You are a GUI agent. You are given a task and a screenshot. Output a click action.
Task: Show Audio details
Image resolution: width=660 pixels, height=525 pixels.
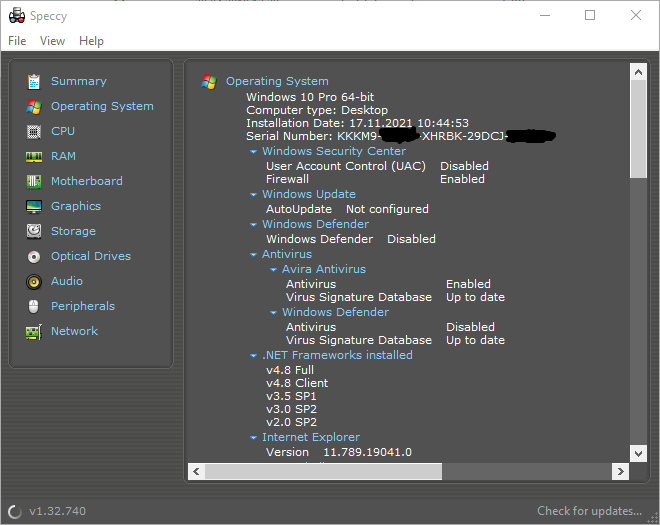[x=67, y=281]
